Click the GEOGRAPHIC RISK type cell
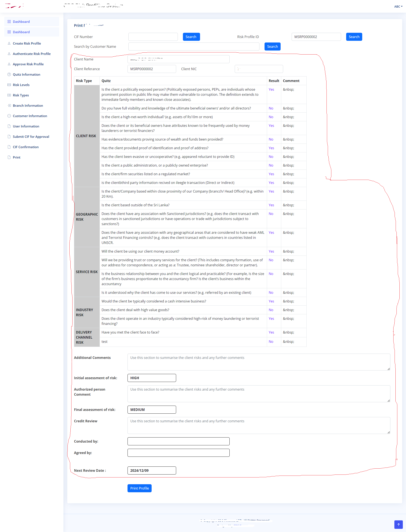This screenshot has height=532, width=406. click(x=87, y=217)
